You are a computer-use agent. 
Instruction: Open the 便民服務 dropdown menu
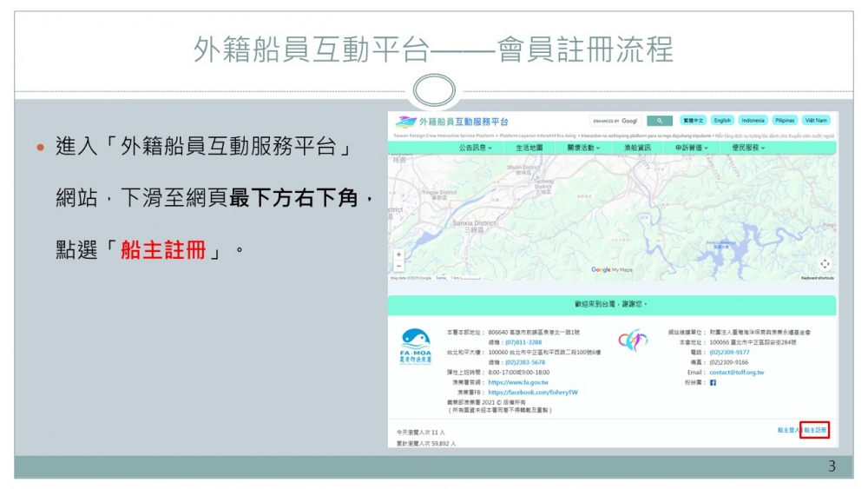point(746,148)
